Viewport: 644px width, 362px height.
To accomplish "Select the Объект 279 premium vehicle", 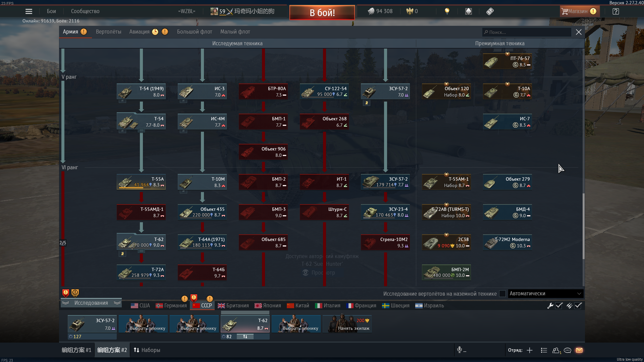I will click(x=507, y=182).
